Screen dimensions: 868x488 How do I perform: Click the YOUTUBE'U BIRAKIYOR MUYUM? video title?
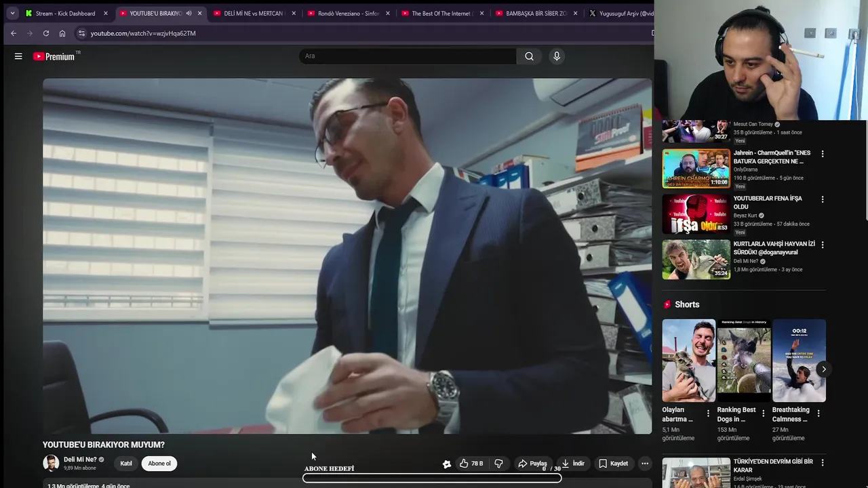click(104, 445)
